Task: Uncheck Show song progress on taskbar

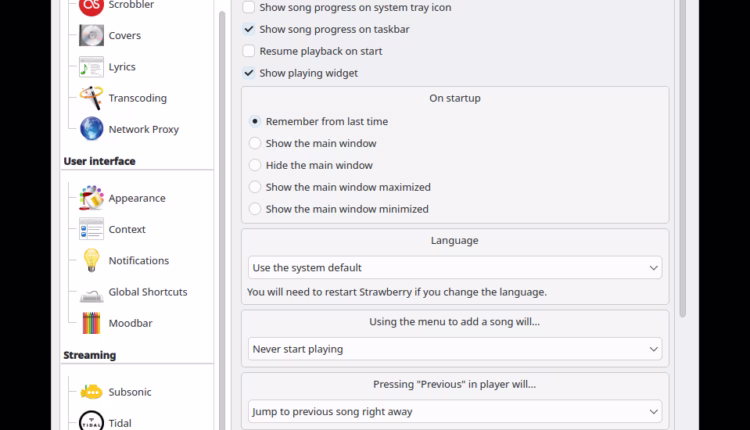Action: coord(249,29)
